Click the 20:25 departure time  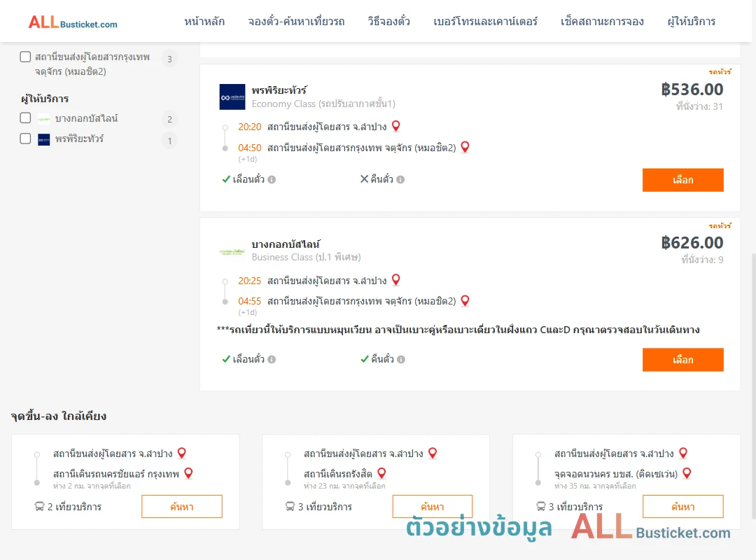pyautogui.click(x=249, y=281)
